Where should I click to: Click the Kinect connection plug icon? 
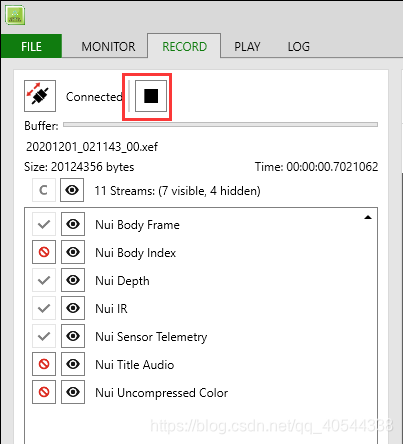40,96
